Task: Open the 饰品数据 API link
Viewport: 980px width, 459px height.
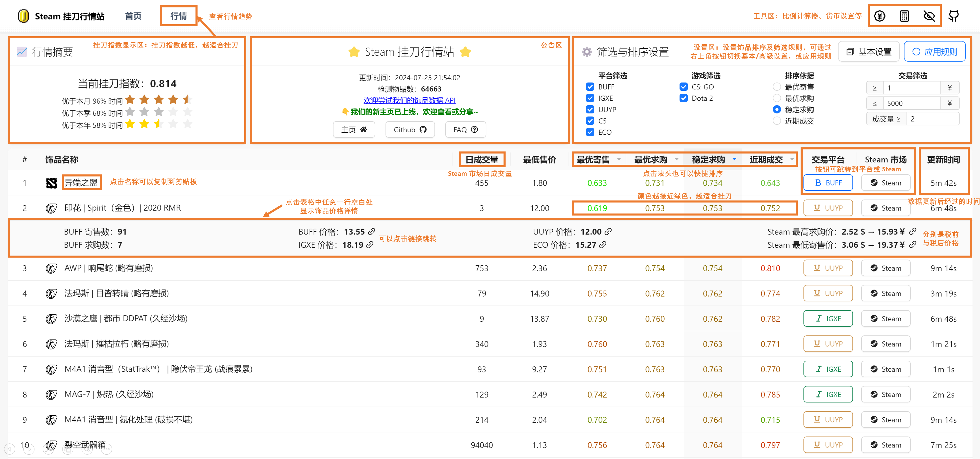Action: tap(409, 100)
